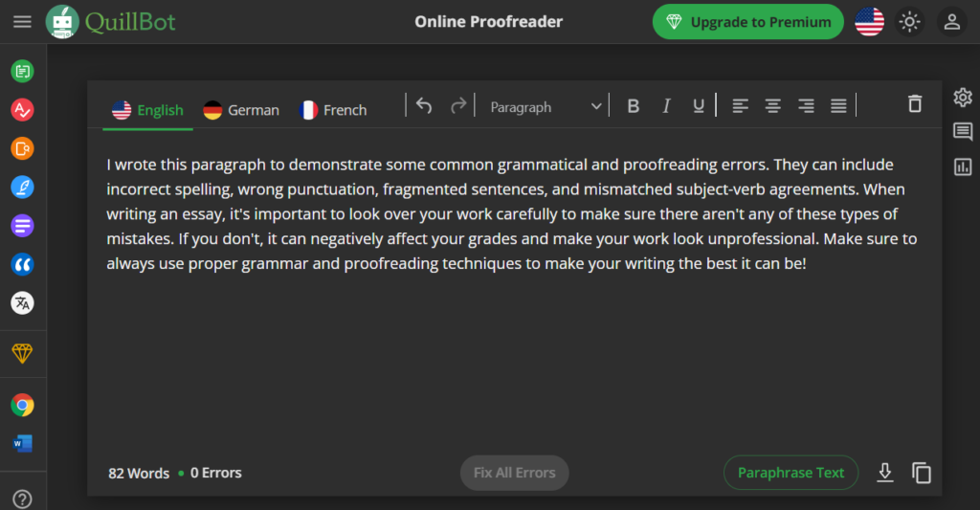Open the Translator sidebar icon
Viewport: 980px width, 510px height.
(23, 303)
